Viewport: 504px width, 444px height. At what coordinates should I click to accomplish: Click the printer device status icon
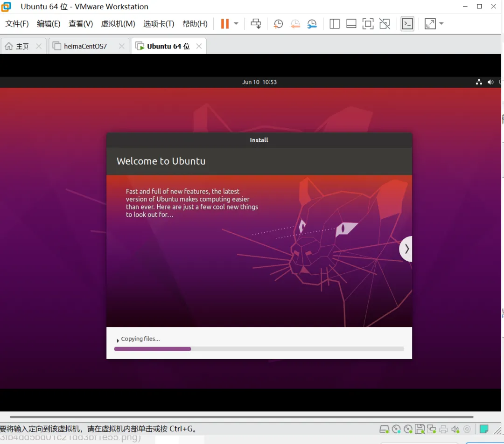(443, 429)
